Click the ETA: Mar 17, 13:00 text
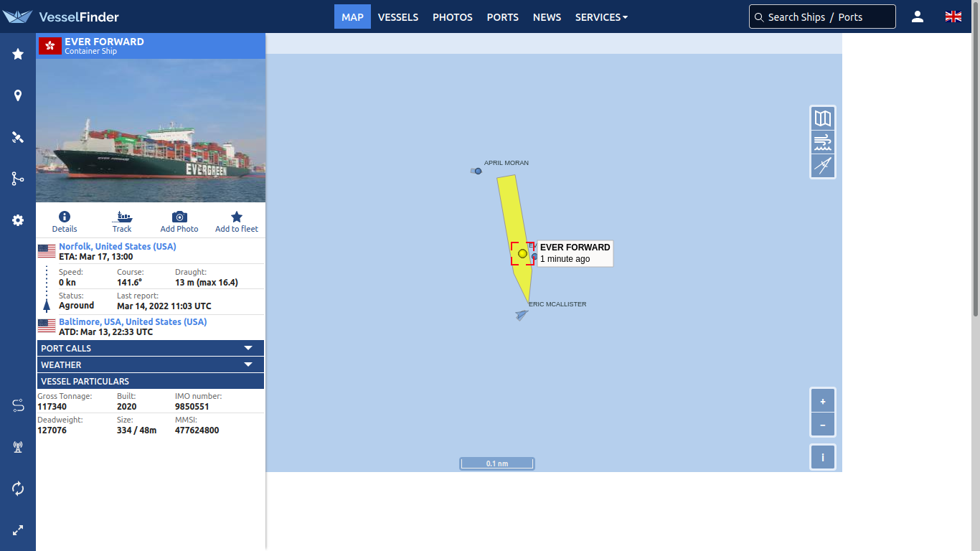Viewport: 980px width, 551px height. click(x=96, y=256)
